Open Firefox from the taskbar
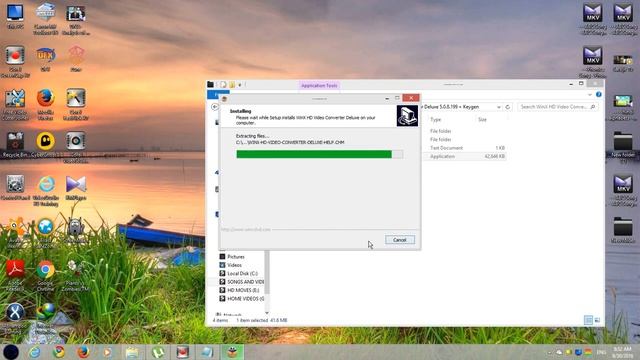This screenshot has width=640, height=360. 83,352
